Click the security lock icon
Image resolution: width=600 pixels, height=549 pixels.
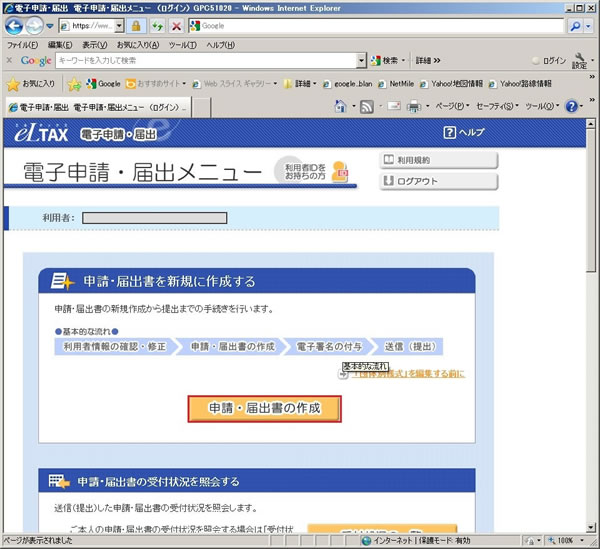point(136,26)
